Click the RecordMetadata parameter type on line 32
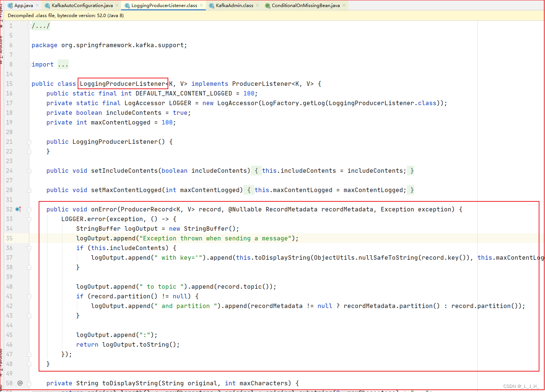This screenshot has height=392, width=545. [x=292, y=210]
